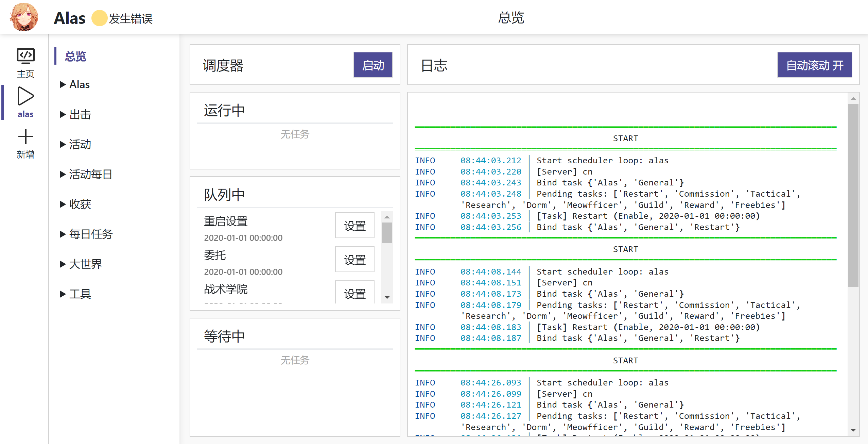Open 设置 for 战术学院 task
868x444 pixels.
[354, 293]
